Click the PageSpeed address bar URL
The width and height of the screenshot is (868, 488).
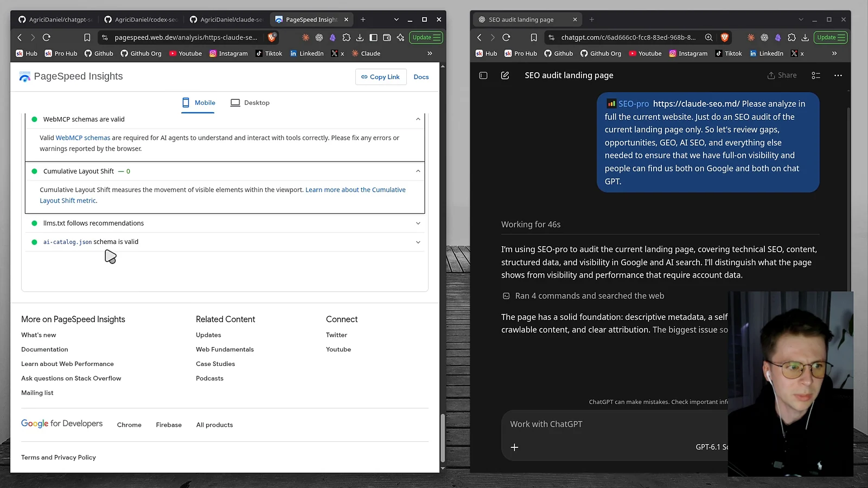point(186,37)
